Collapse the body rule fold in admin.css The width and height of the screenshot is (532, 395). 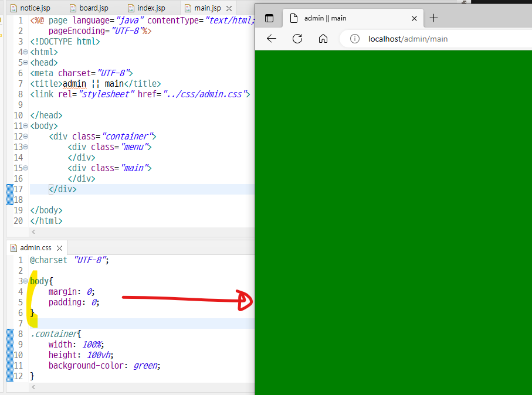coord(25,281)
